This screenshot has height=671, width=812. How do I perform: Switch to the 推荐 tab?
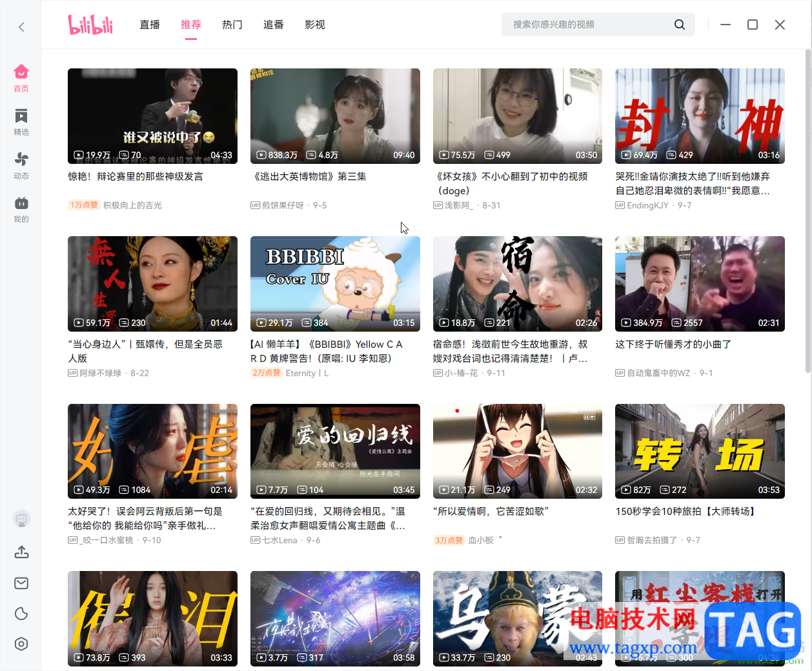(x=191, y=25)
